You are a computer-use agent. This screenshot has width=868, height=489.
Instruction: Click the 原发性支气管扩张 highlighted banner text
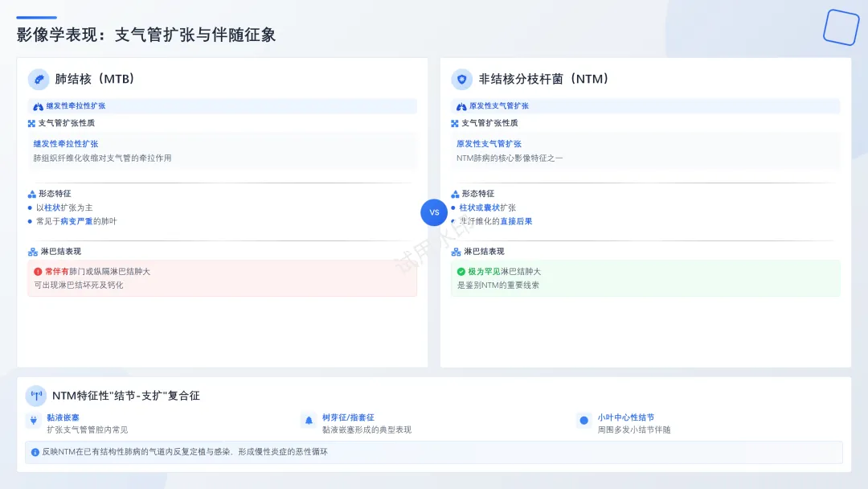tap(499, 106)
